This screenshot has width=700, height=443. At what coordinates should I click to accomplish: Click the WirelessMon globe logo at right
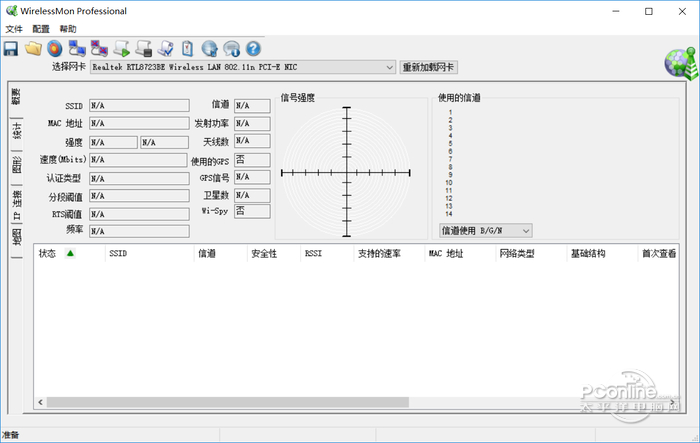pos(681,64)
